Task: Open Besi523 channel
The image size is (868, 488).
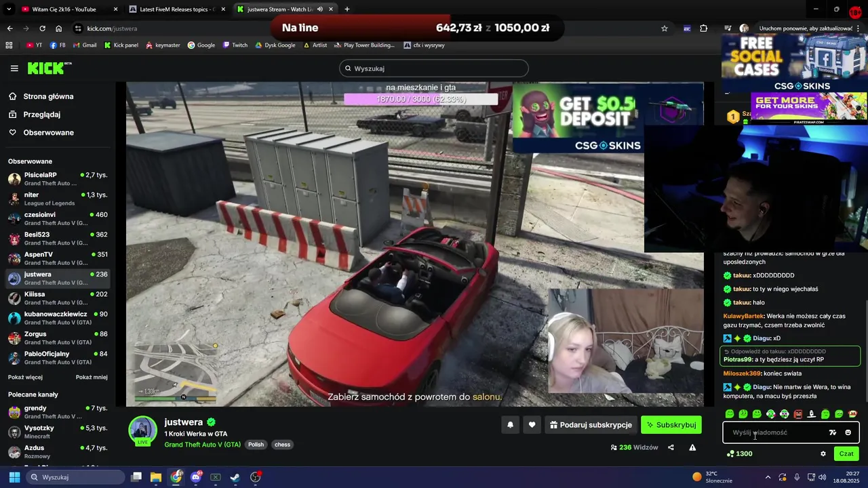Action: point(58,239)
